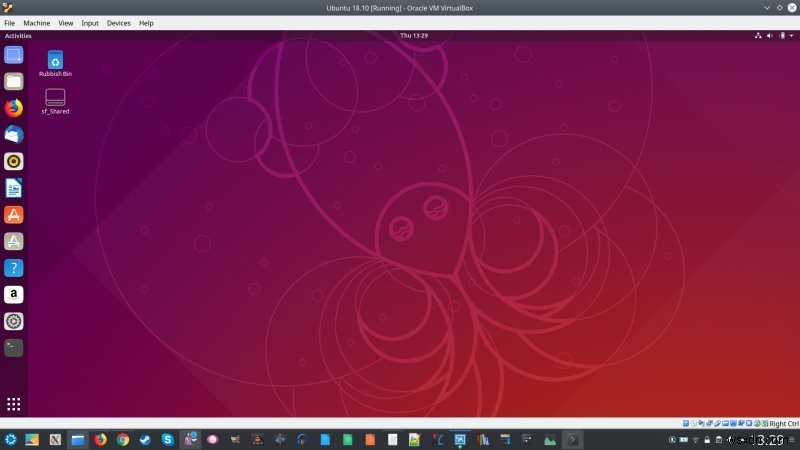Click the hard disk indicator in VirtualBox status bar

click(x=686, y=423)
